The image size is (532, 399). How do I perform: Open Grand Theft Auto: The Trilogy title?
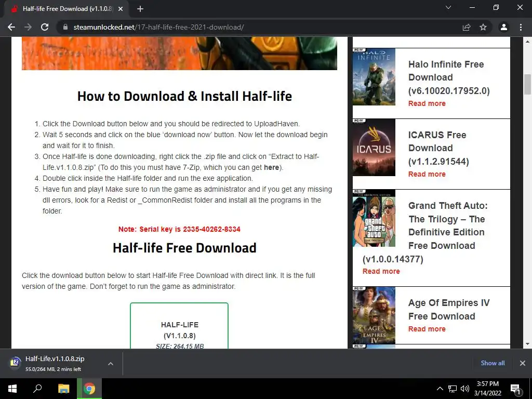(x=425, y=232)
